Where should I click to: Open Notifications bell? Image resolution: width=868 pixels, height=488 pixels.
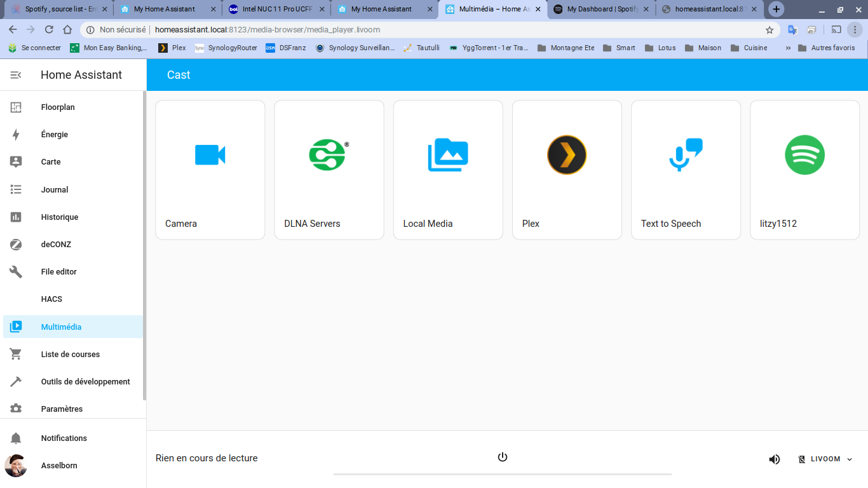[x=73, y=438]
